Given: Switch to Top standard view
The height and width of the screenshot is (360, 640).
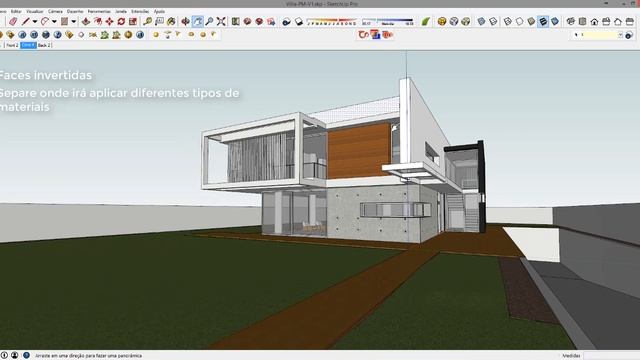Looking at the screenshot, I should pyautogui.click(x=582, y=21).
